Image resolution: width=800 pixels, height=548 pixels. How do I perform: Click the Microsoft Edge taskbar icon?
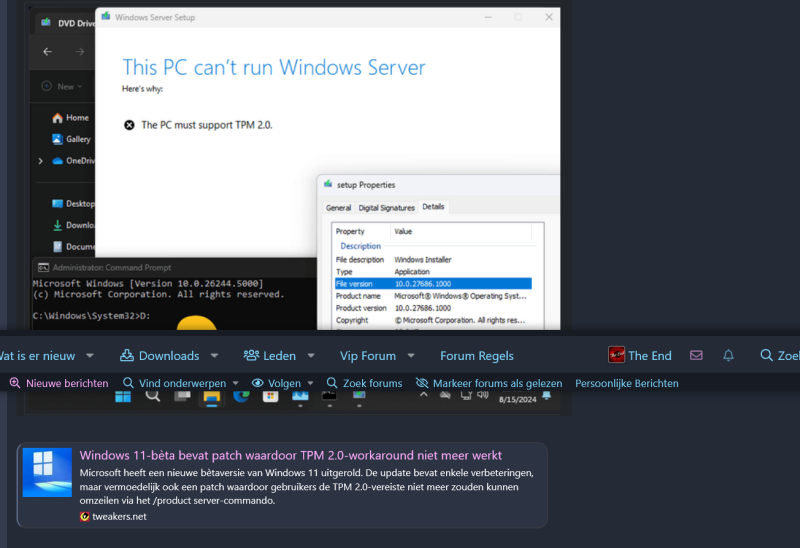tap(241, 396)
